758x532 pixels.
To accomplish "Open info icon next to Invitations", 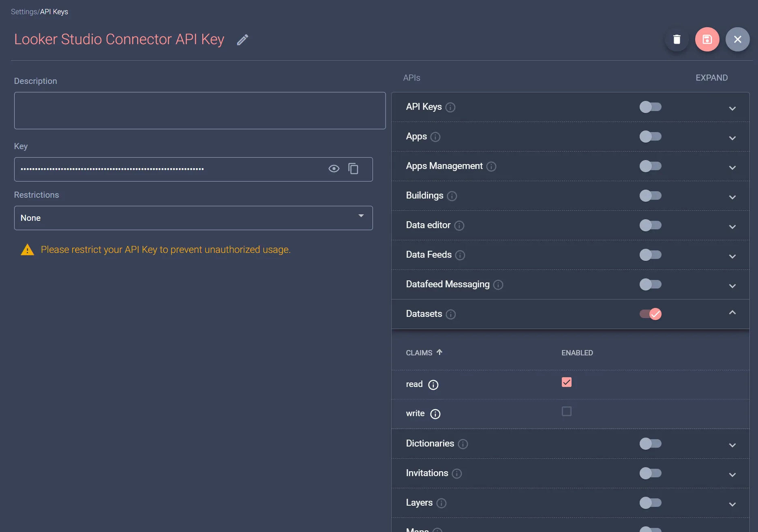I will click(457, 474).
